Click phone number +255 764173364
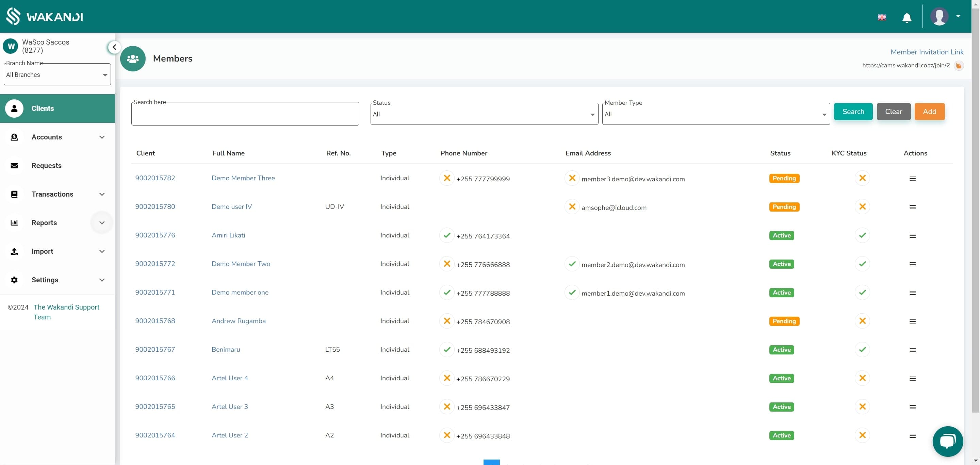 pos(483,236)
